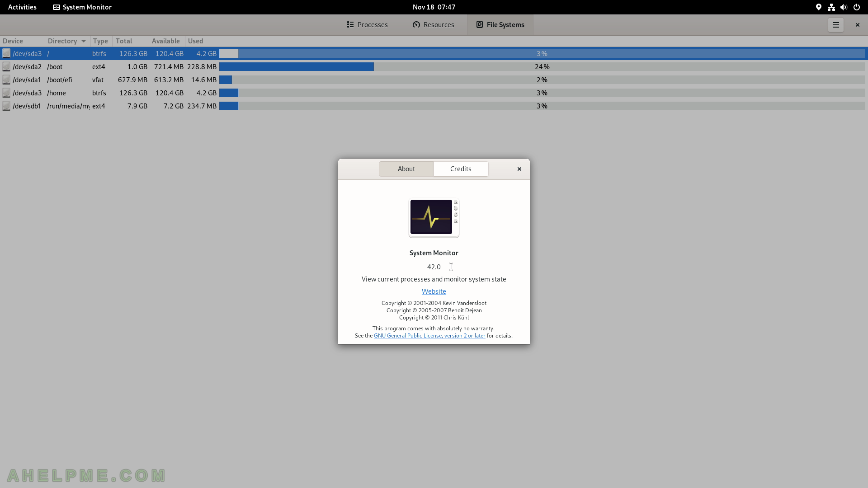Click the version number 42.0 in the dialog
The image size is (868, 488).
(434, 267)
